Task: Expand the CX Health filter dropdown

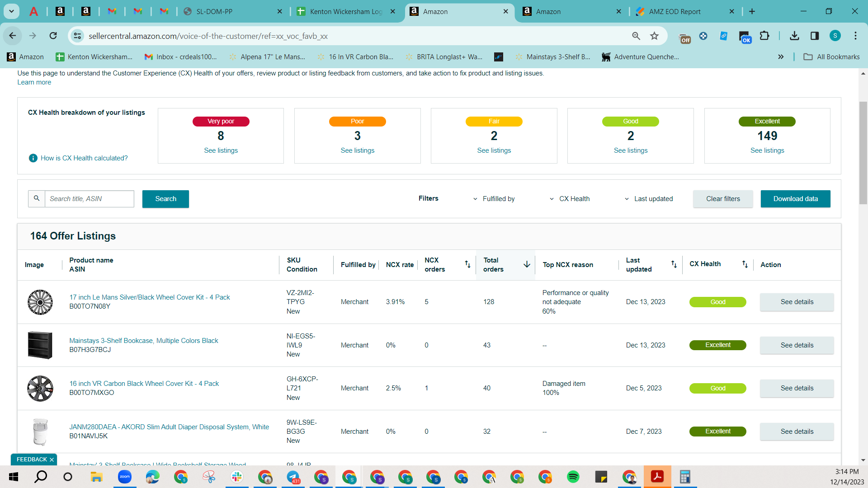Action: pyautogui.click(x=570, y=199)
